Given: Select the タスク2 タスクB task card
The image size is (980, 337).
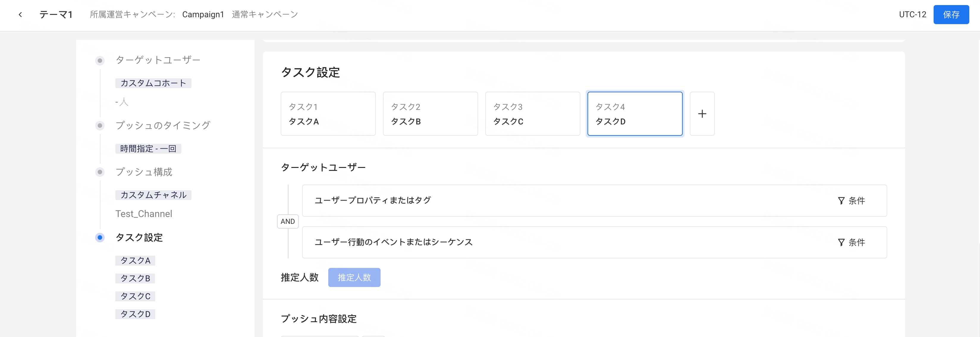Looking at the screenshot, I should 430,113.
